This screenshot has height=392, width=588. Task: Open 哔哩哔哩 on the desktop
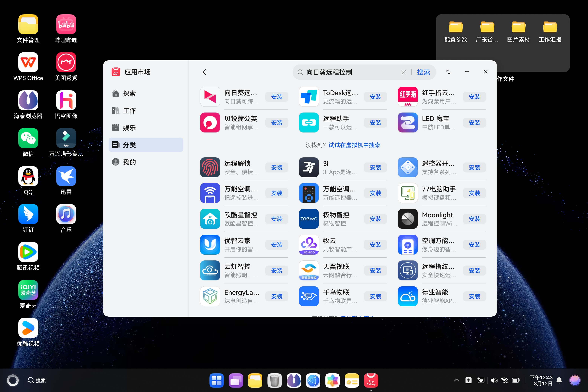coord(66,29)
